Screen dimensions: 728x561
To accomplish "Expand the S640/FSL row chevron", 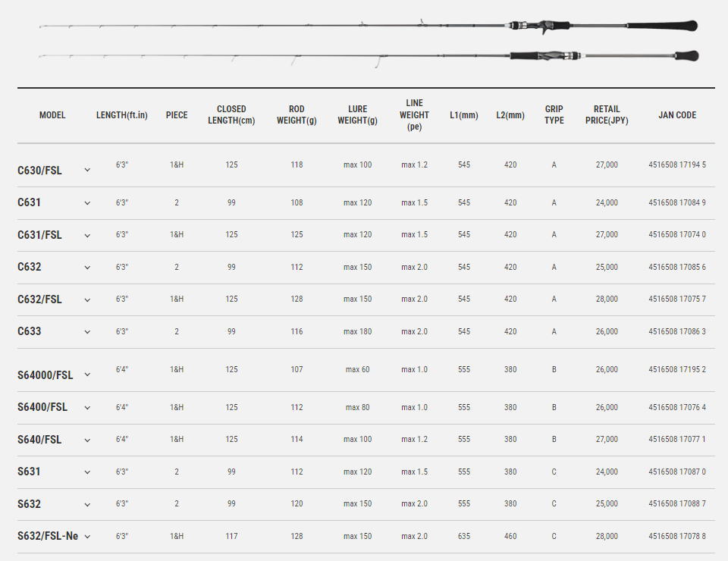I will [87, 440].
